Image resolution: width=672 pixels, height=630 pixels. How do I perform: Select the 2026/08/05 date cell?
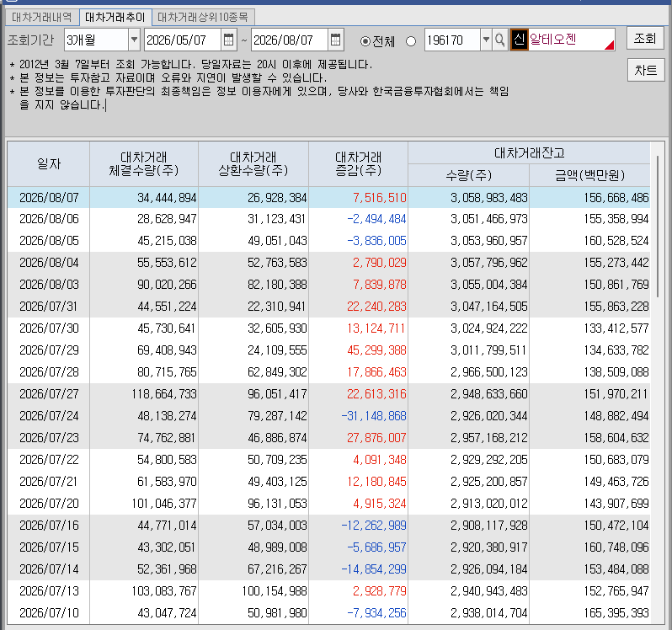point(49,241)
